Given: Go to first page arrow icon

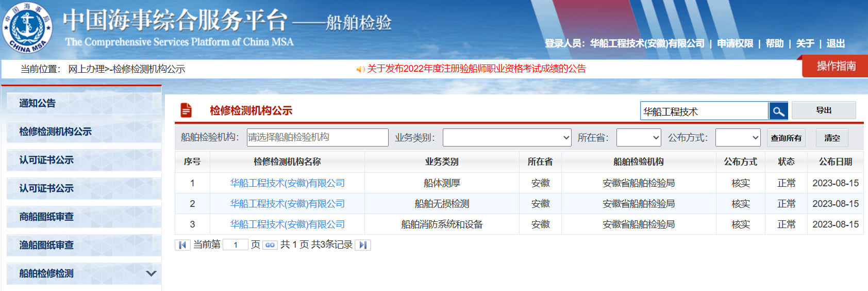Looking at the screenshot, I should (182, 245).
